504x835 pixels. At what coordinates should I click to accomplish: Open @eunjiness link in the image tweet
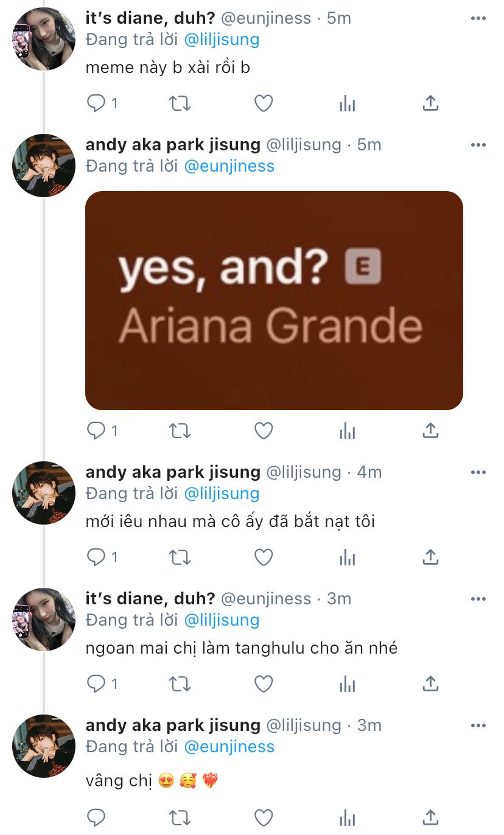tap(229, 166)
